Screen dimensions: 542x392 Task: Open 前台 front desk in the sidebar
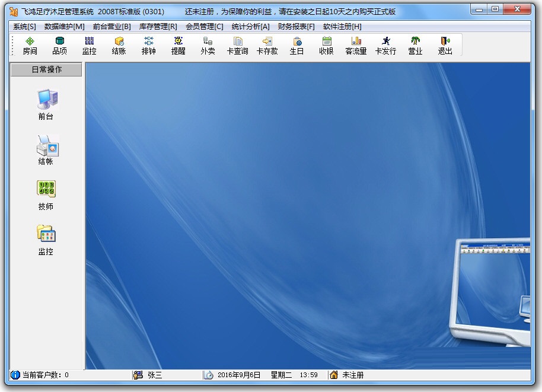pos(47,105)
